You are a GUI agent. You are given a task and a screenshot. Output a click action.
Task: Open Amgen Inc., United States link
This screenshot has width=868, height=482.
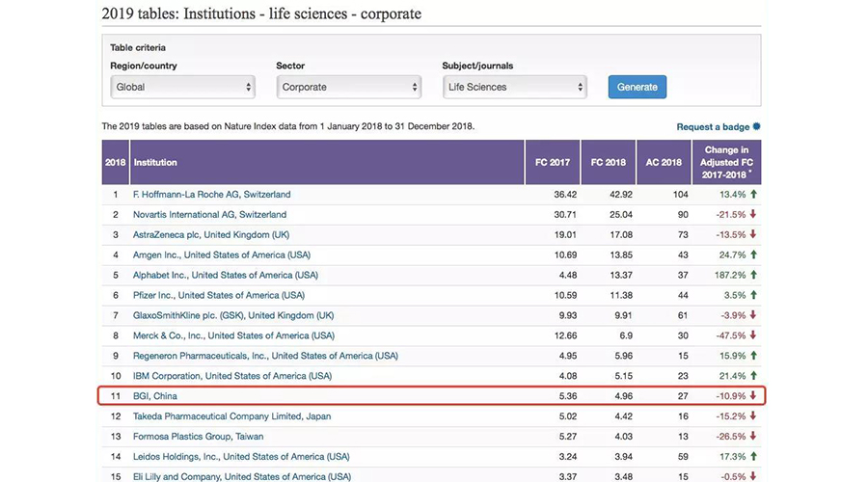pyautogui.click(x=222, y=255)
